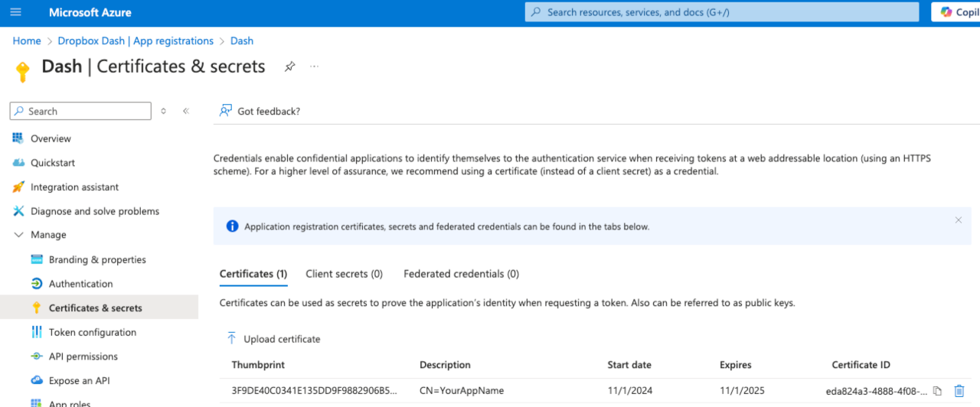
Task: Click the Upload certificate button
Action: point(273,339)
